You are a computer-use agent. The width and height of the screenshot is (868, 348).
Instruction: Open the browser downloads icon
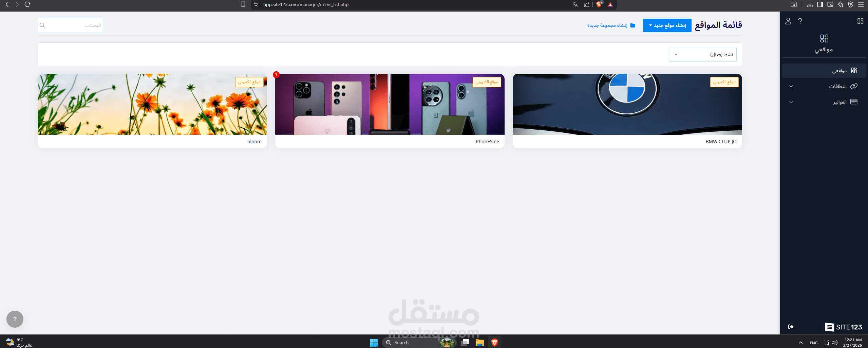click(810, 4)
